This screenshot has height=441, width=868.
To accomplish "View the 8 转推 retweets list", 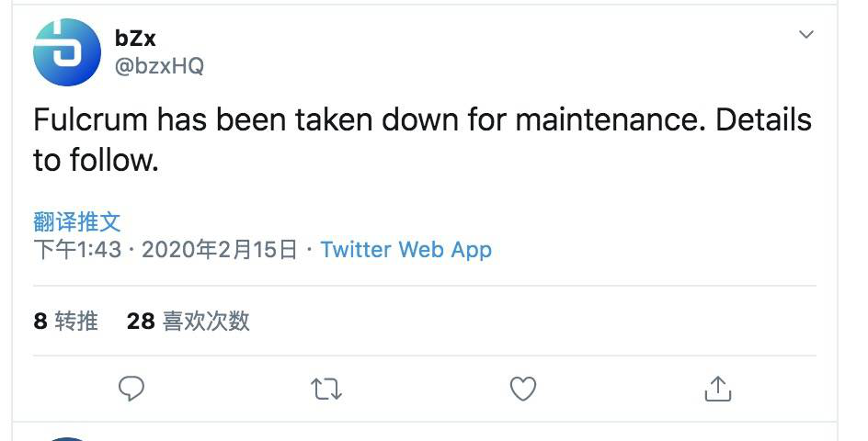I will pos(66,321).
